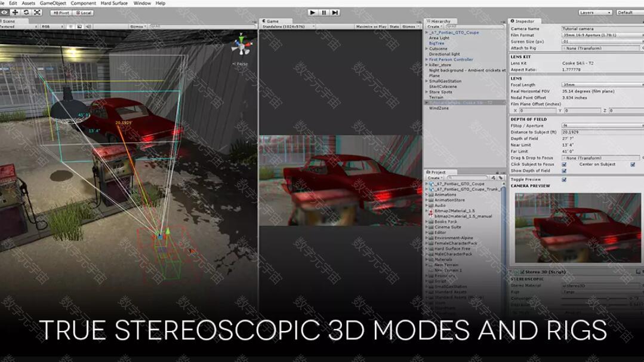Click the Pause button in the toolbar

click(324, 13)
